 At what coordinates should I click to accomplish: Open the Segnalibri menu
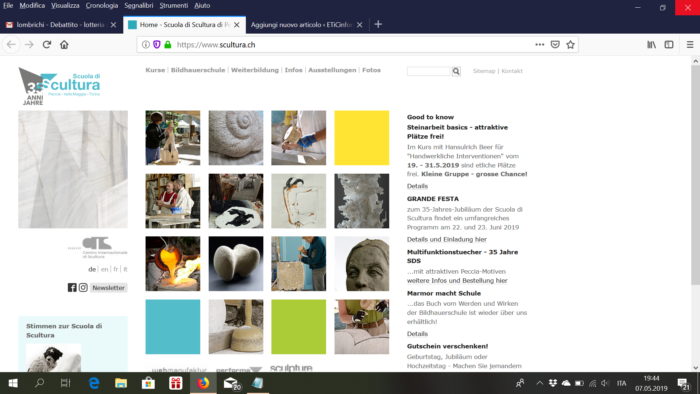pos(139,6)
